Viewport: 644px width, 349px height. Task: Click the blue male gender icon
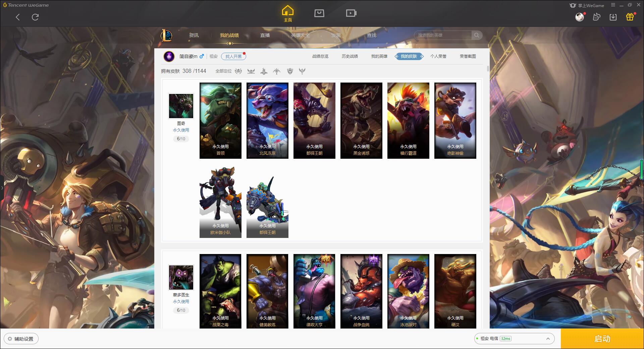202,56
